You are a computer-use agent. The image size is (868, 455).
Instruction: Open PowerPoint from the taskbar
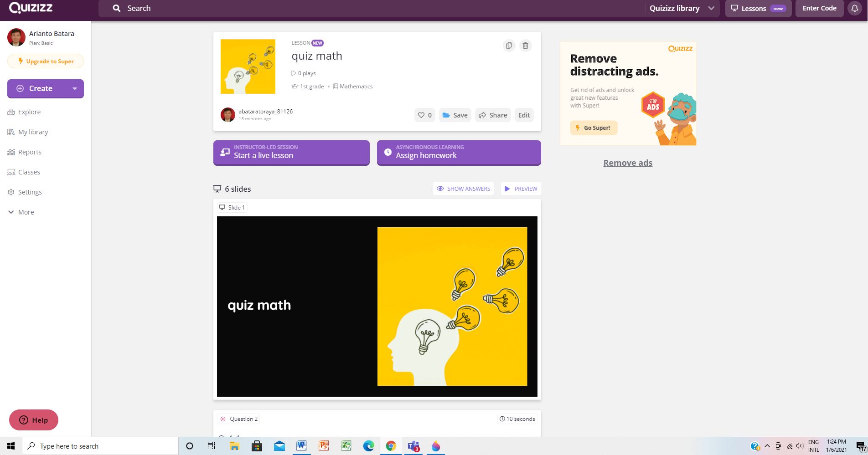pyautogui.click(x=324, y=446)
